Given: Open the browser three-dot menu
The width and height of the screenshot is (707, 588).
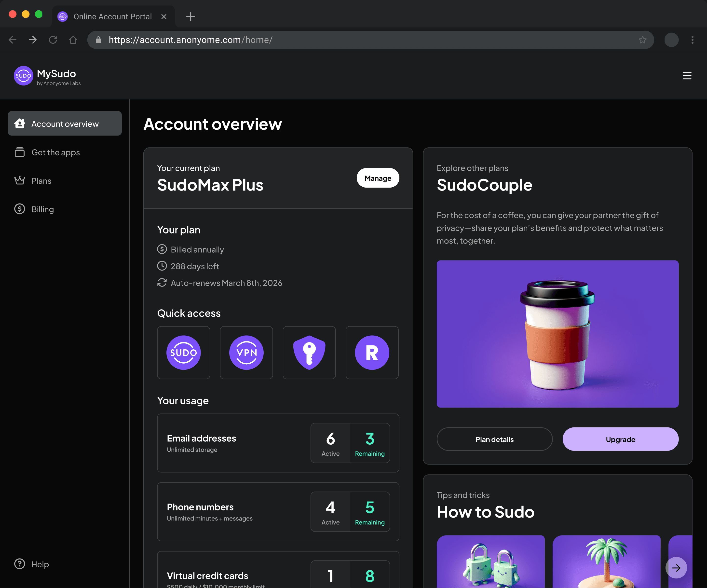Looking at the screenshot, I should point(692,40).
